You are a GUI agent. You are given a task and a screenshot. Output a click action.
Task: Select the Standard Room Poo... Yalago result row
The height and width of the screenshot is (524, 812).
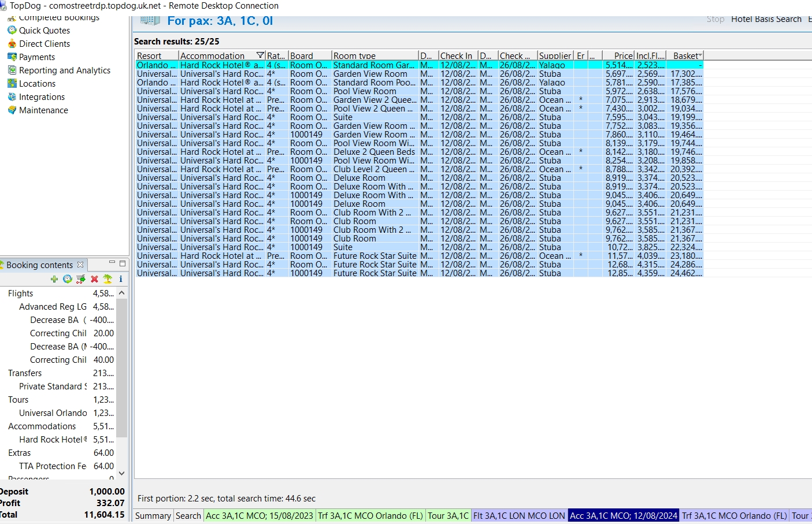click(x=419, y=83)
